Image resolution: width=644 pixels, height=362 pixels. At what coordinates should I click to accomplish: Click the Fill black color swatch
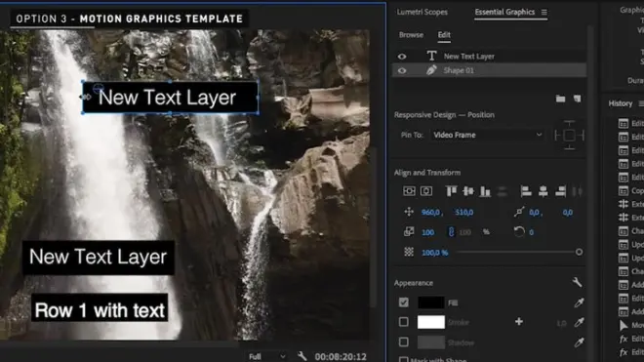pos(431,302)
